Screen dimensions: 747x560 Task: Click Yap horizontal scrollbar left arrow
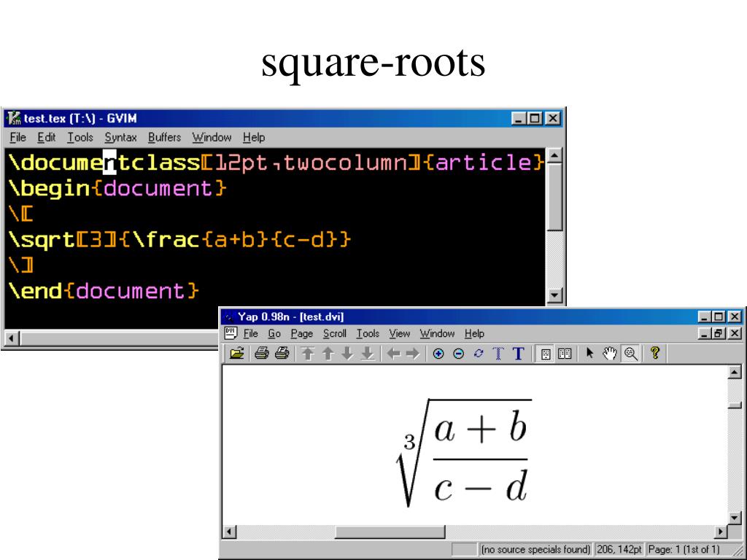230,532
